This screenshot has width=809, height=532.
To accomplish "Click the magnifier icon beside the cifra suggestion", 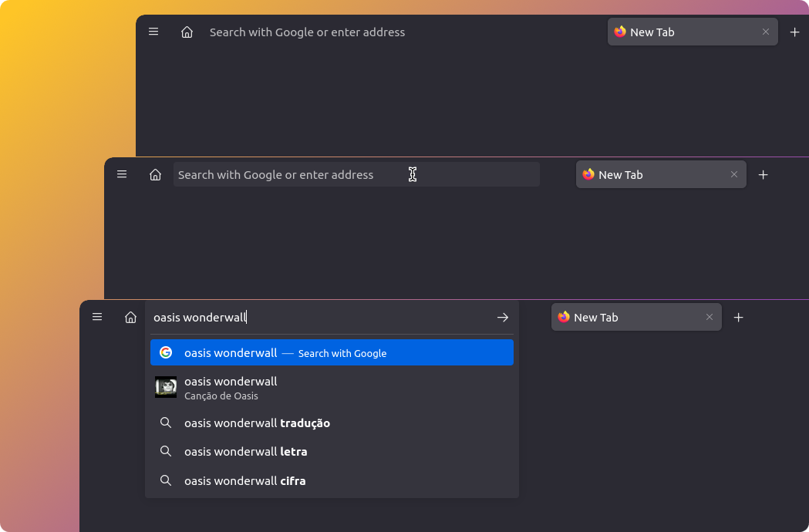I will pos(166,480).
